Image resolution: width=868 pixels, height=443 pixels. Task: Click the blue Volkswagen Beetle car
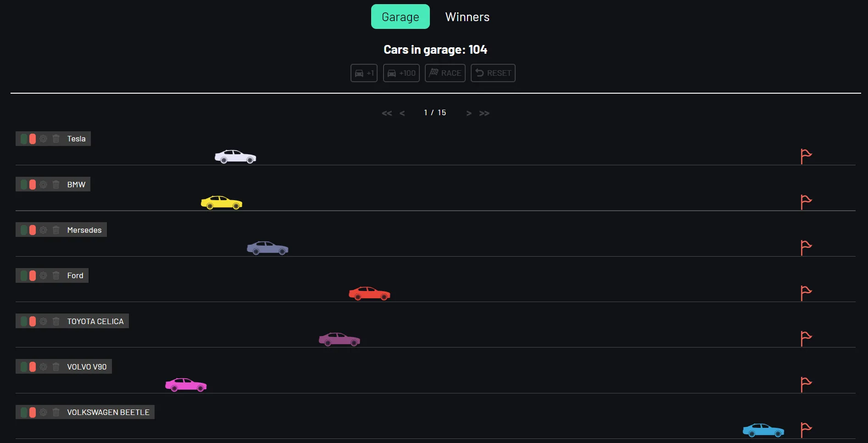pyautogui.click(x=763, y=430)
